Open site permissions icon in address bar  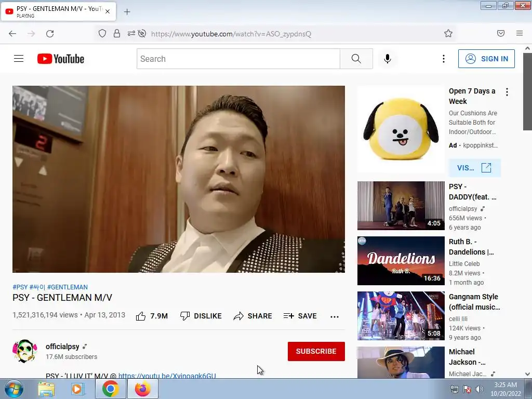pyautogui.click(x=131, y=33)
